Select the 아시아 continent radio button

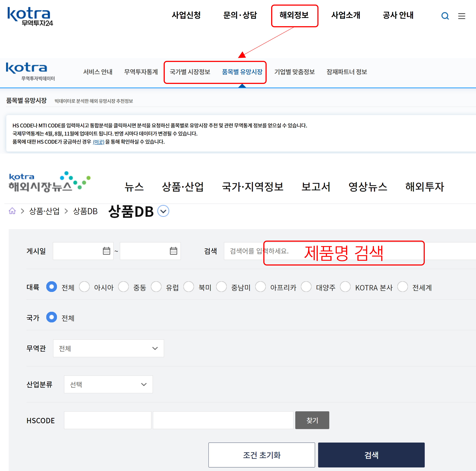coord(84,287)
